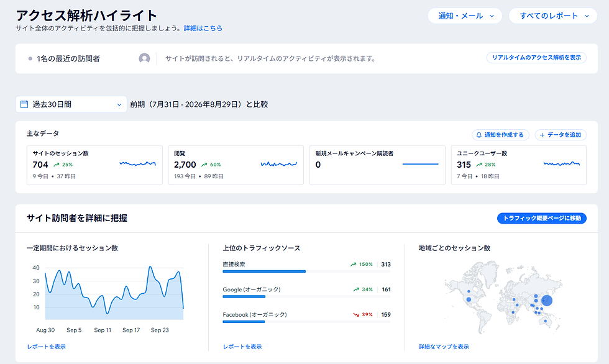This screenshot has width=609, height=364.
Task: Click the 313 value for 直接検索
Action: [386, 264]
